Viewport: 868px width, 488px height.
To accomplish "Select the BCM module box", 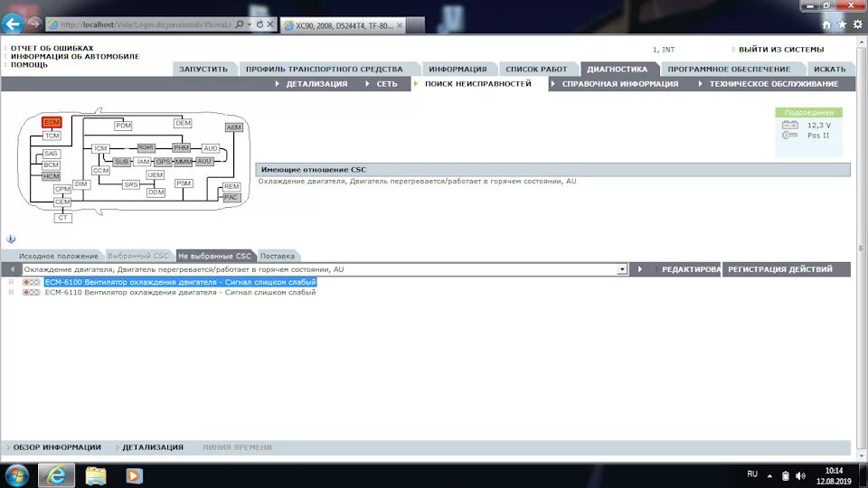I will click(x=51, y=164).
